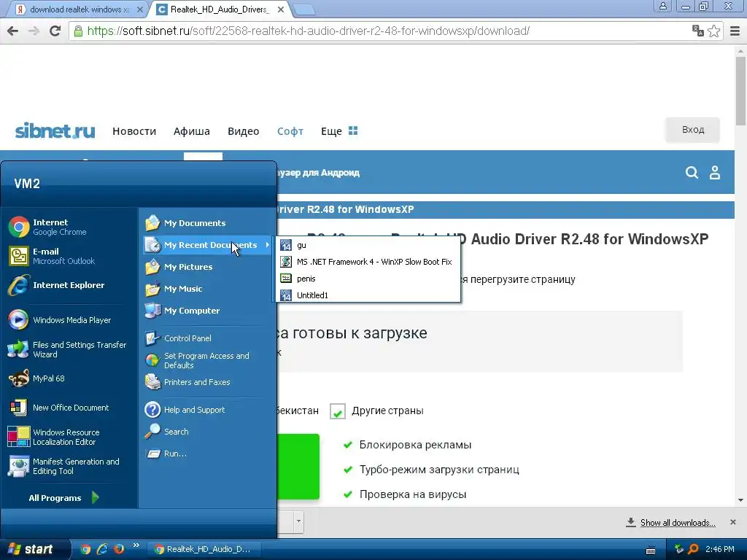Viewport: 747px width, 560px height.
Task: Launch Firefox from Quick Launch
Action: [119, 549]
